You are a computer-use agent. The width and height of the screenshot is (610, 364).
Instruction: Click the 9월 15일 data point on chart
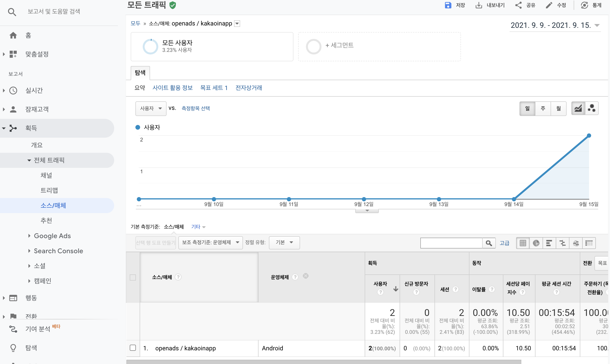(589, 136)
